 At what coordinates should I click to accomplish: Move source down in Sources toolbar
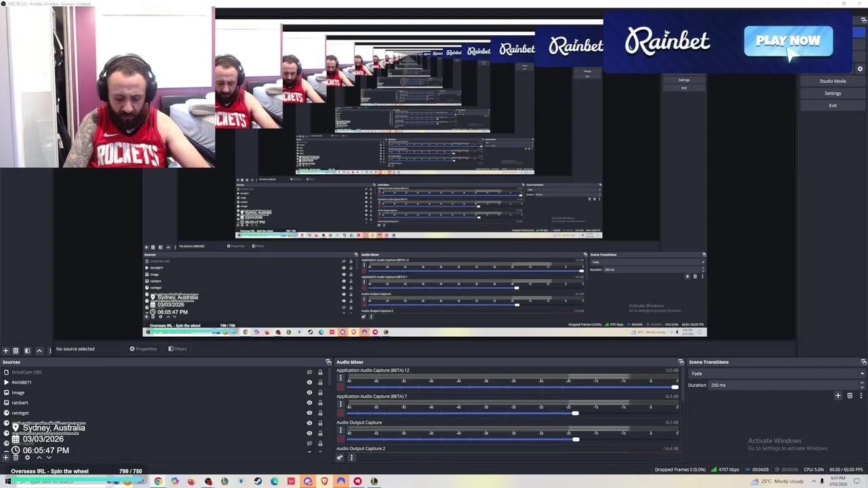pos(49,457)
